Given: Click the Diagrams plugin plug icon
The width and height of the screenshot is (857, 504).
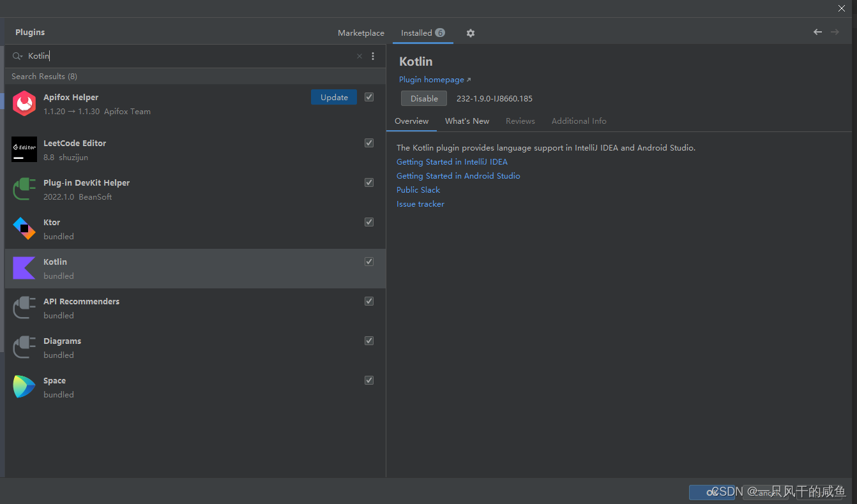Looking at the screenshot, I should [x=24, y=347].
